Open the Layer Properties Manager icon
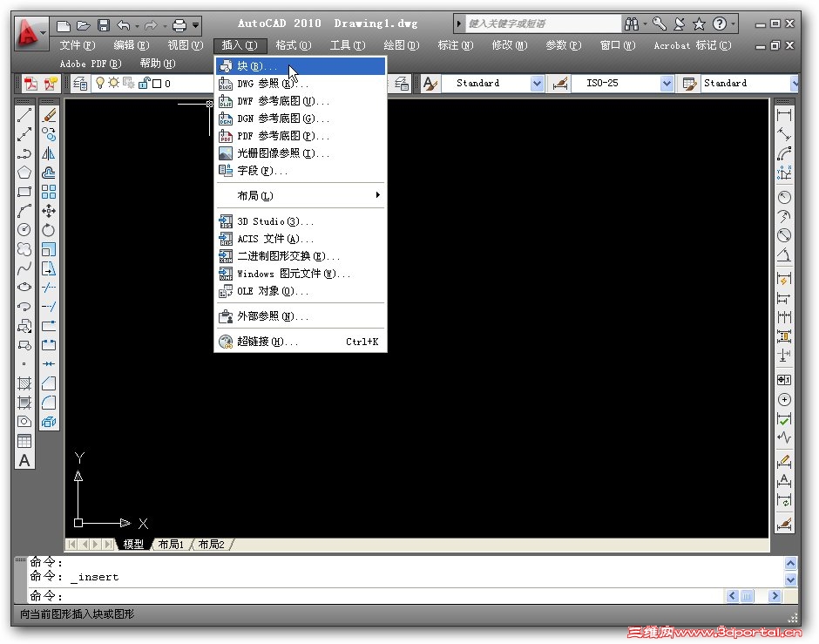Image resolution: width=819 pixels, height=644 pixels. tap(80, 84)
